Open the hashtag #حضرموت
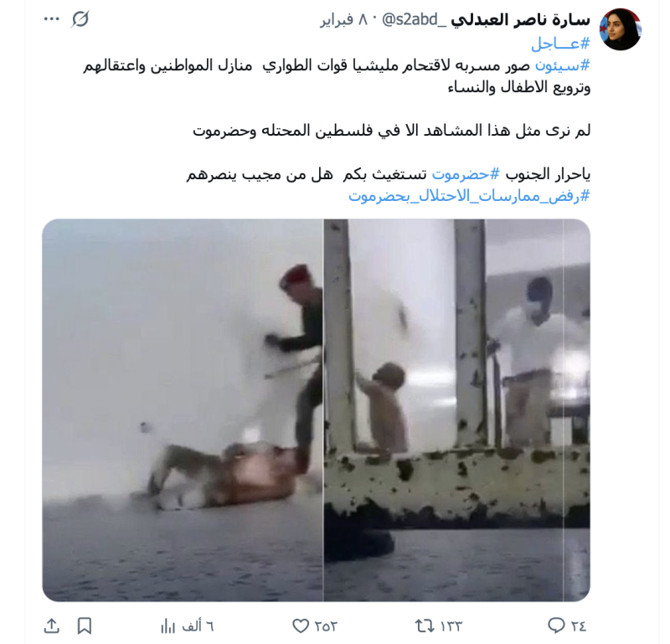This screenshot has width=670, height=644. click(x=466, y=174)
